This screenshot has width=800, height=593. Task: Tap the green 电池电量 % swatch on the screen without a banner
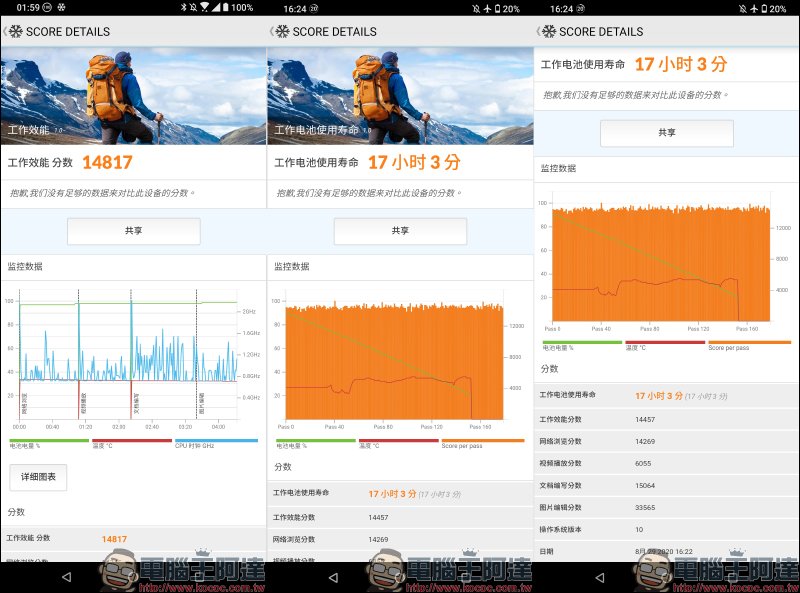582,342
